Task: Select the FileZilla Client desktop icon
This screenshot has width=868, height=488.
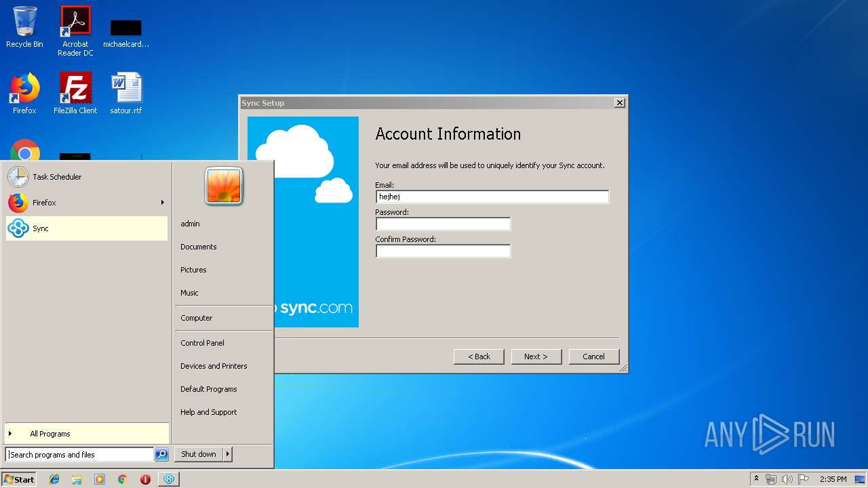Action: point(75,94)
